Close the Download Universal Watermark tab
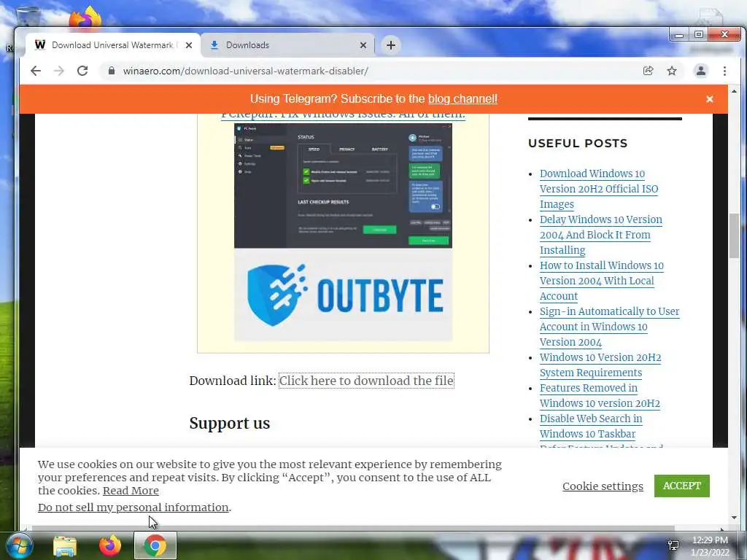Viewport: 747px width, 560px height. point(189,45)
